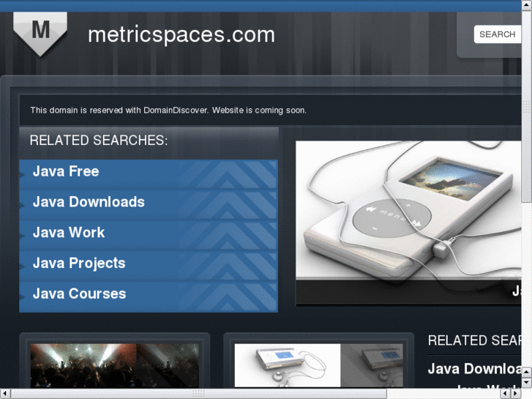Open the metricspaces.com site title
Viewport: 532px width, 399px height.
click(x=181, y=34)
